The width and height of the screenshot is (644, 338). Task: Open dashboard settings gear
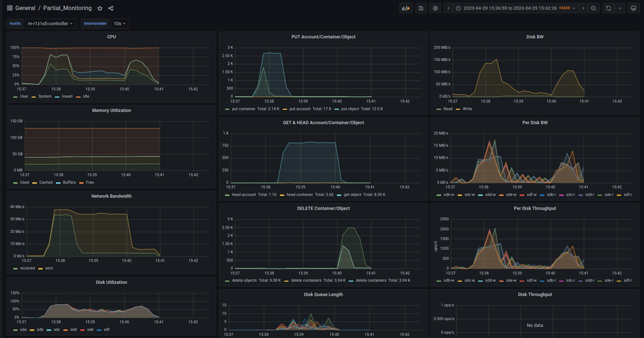pyautogui.click(x=435, y=8)
